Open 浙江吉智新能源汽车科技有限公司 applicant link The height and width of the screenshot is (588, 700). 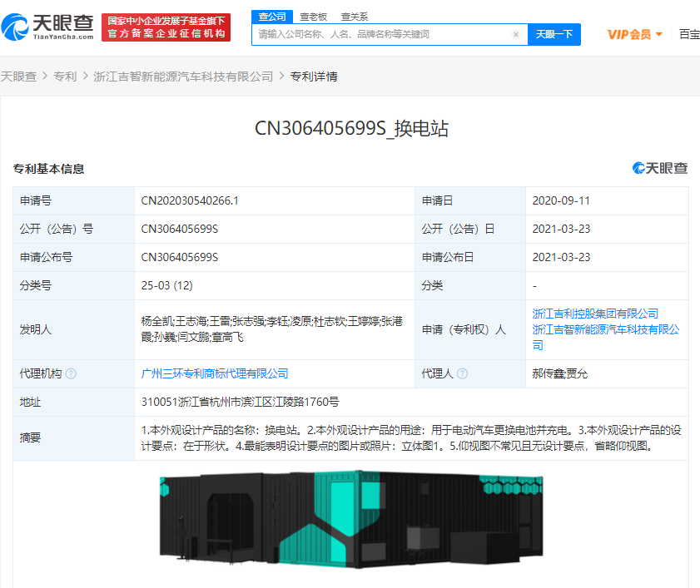click(x=606, y=338)
